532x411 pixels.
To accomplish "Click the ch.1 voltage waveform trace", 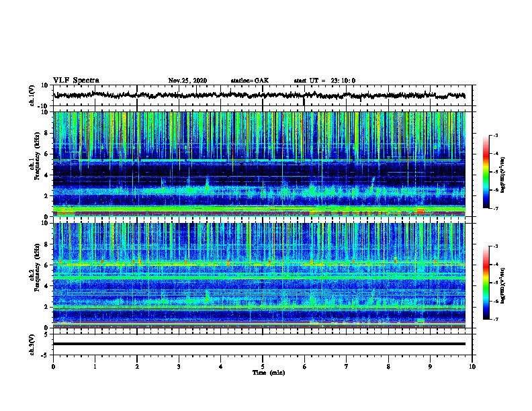I will (x=259, y=95).
